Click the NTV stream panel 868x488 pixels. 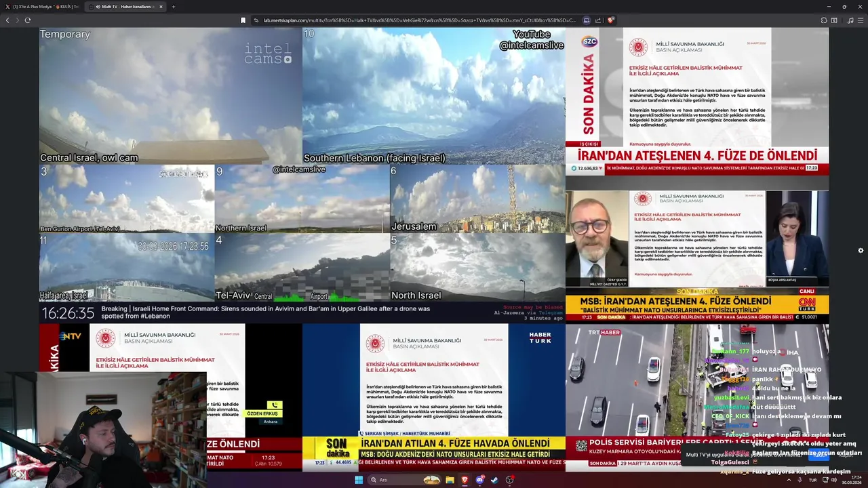point(170,397)
